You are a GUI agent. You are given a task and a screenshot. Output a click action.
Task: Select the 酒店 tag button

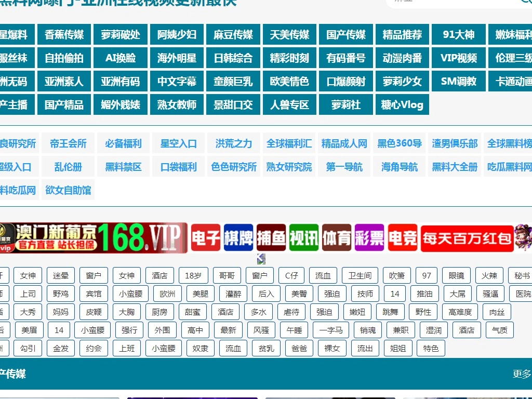158,275
